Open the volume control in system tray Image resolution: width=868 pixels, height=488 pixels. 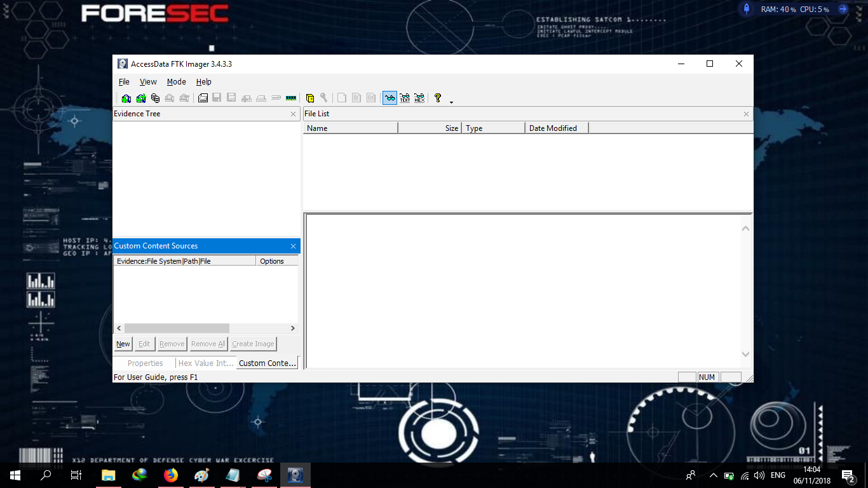(x=759, y=475)
